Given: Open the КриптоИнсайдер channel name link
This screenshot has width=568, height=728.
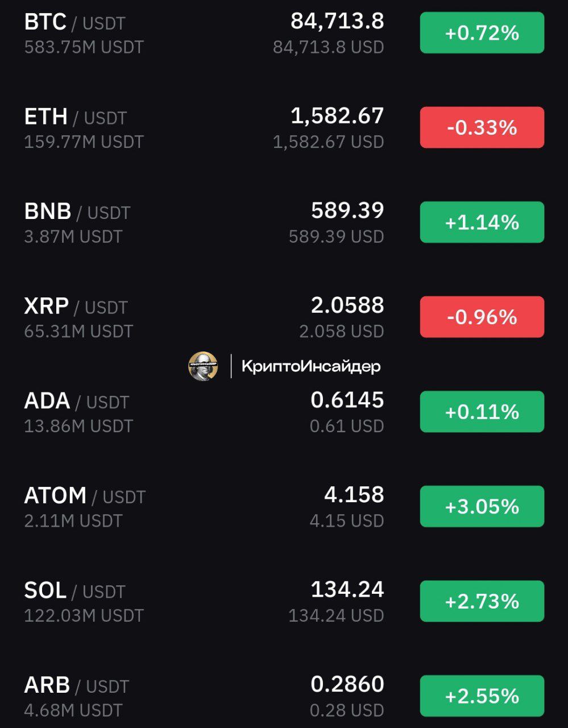Looking at the screenshot, I should coord(311,366).
